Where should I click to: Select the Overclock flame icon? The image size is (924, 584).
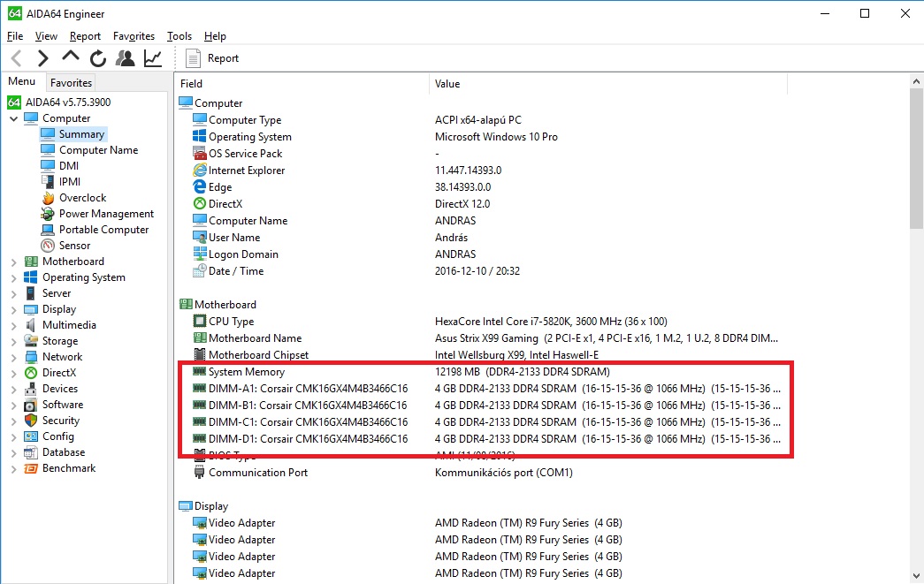tap(48, 198)
